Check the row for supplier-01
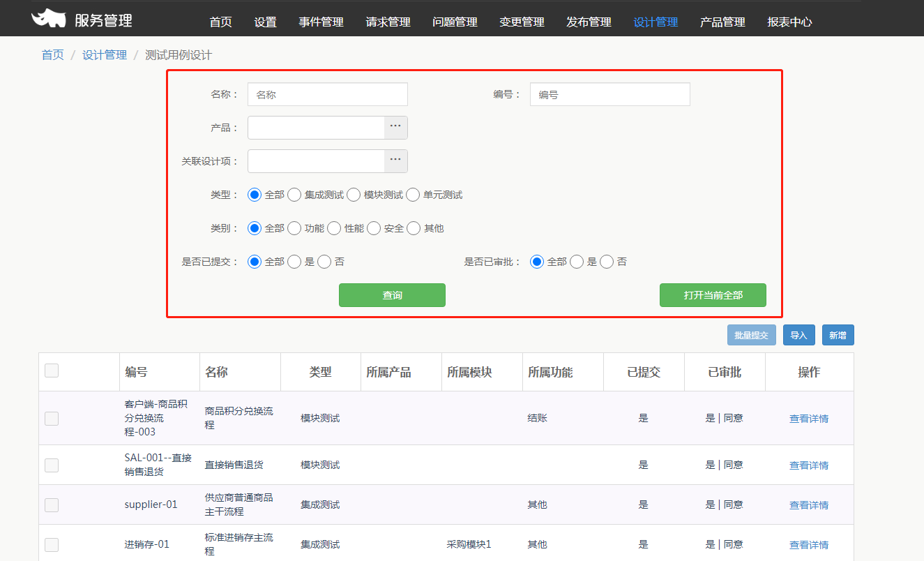The width and height of the screenshot is (924, 561). tap(52, 505)
